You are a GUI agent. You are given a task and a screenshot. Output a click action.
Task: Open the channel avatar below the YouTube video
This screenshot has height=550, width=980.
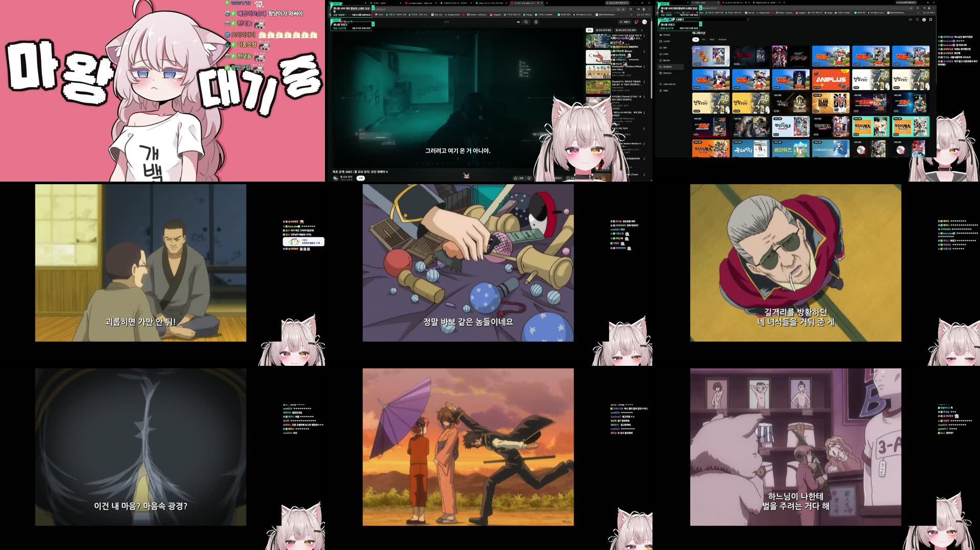coord(335,178)
